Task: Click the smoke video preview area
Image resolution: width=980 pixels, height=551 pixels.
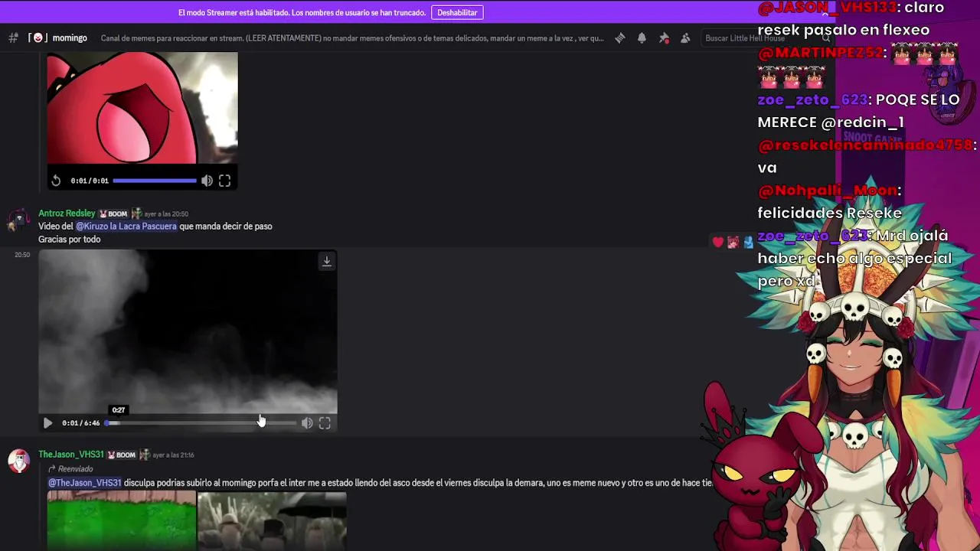Action: coord(188,331)
